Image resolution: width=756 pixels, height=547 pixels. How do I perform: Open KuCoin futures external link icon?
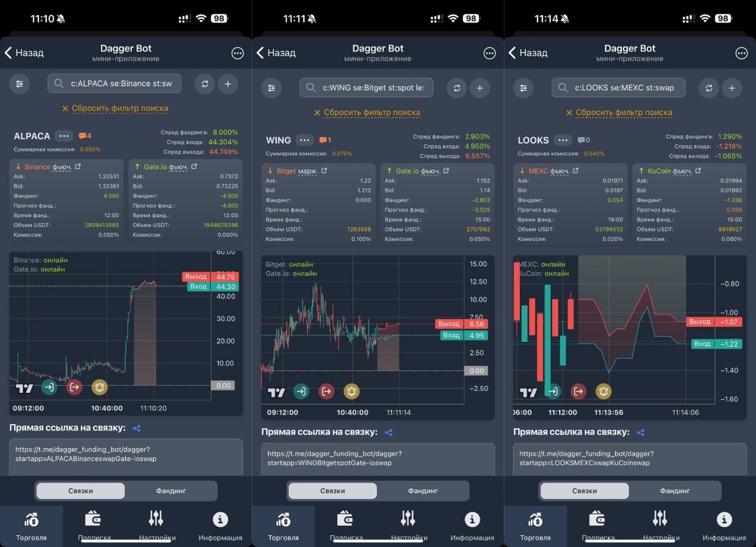698,171
